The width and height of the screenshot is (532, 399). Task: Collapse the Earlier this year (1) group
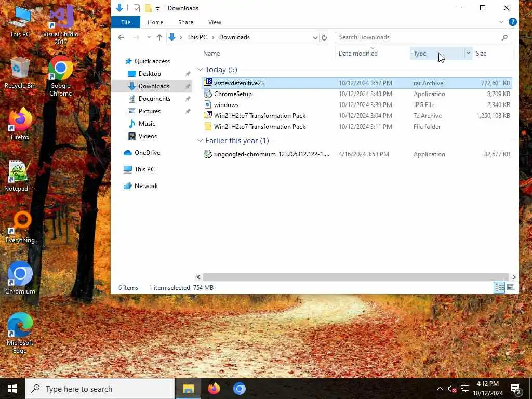point(200,141)
